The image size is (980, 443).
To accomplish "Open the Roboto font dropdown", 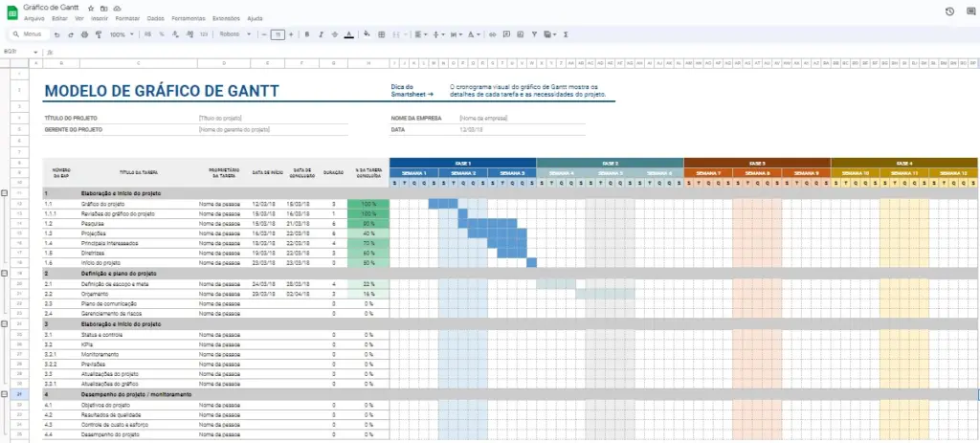I will [234, 34].
